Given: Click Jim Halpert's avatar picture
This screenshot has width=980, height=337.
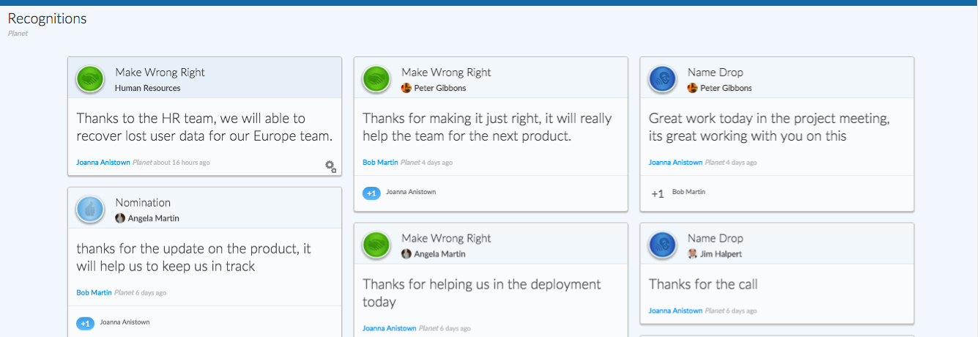Looking at the screenshot, I should (693, 254).
